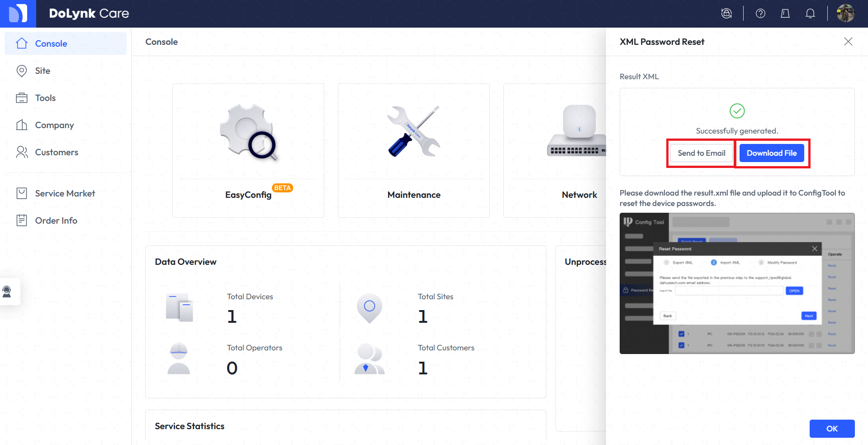This screenshot has height=445, width=868.
Task: Click the Service Statistics heading
Action: (x=190, y=426)
